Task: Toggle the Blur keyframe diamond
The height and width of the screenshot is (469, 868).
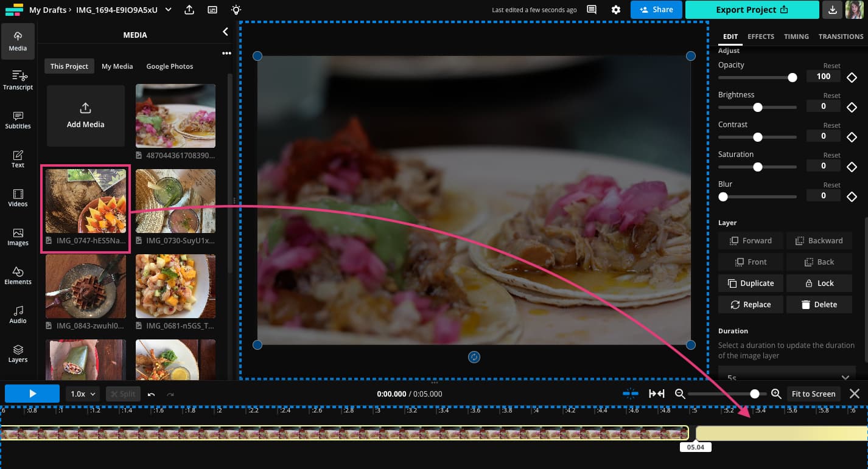Action: (x=852, y=196)
